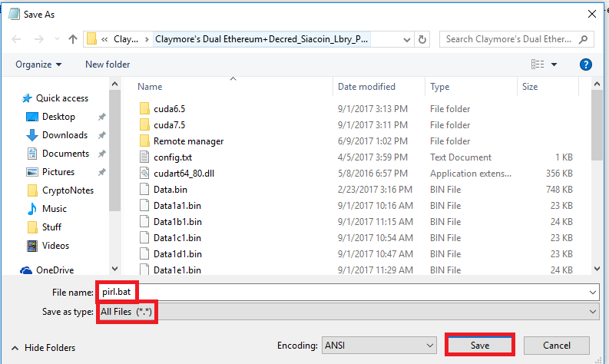The image size is (609, 364).
Task: Click the Cancel button
Action: click(x=557, y=346)
